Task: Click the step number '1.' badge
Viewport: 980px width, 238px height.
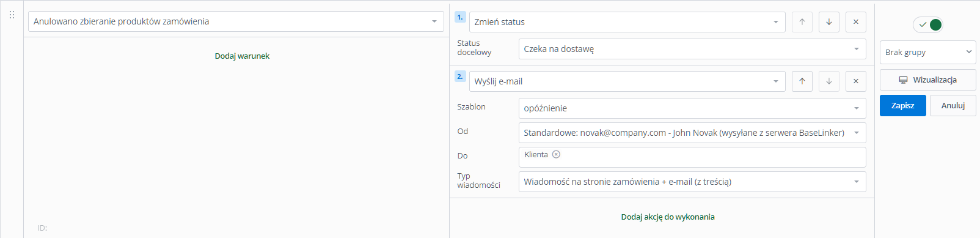Action: tap(460, 17)
